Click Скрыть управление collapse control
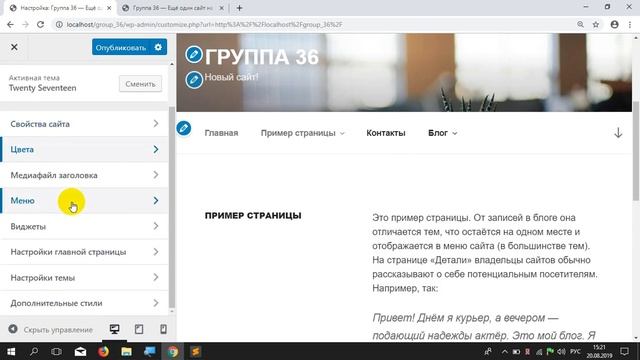 coord(51,329)
